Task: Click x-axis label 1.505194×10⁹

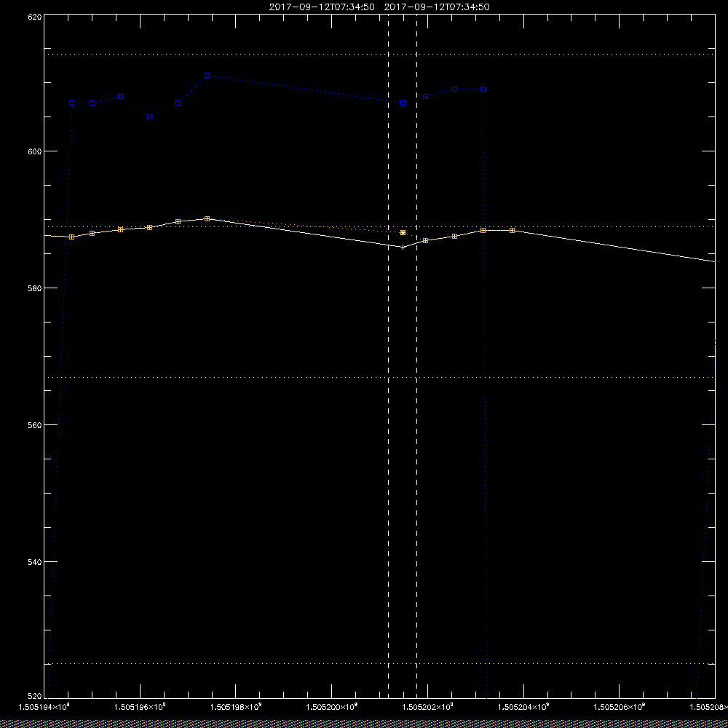Action: (44, 707)
